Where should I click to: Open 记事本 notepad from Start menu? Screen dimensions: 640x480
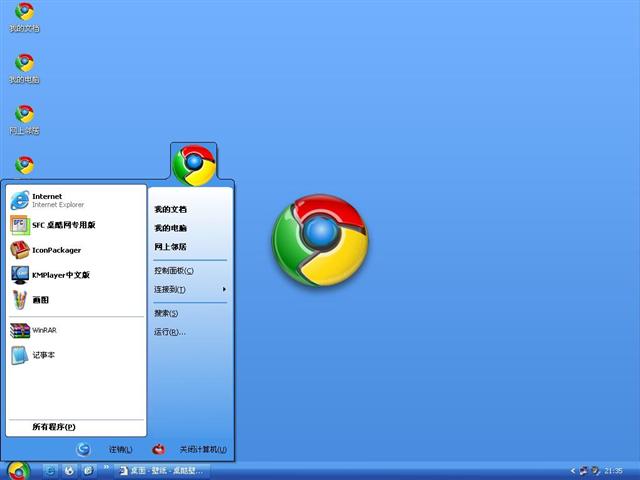click(77, 355)
